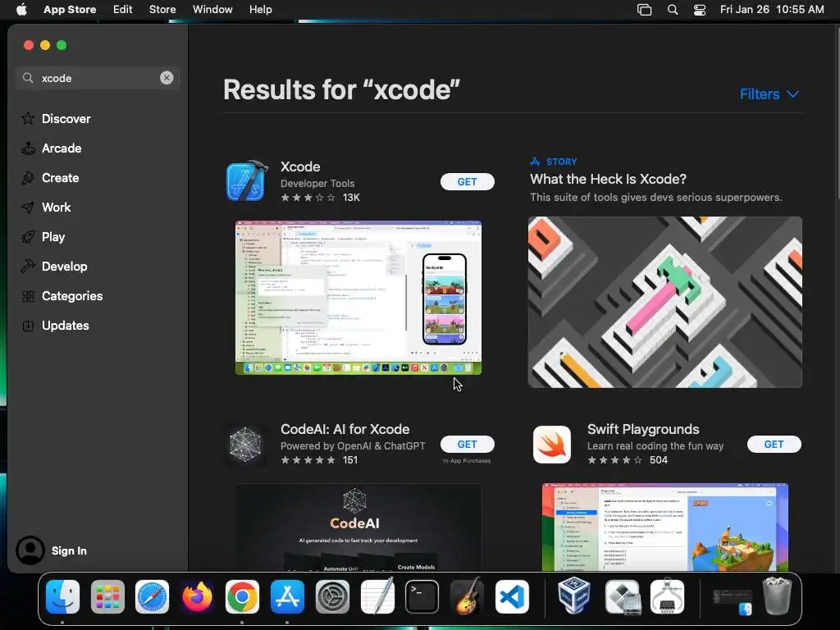Click the search magnifier icon in sidebar
This screenshot has width=840, height=630.
click(28, 78)
